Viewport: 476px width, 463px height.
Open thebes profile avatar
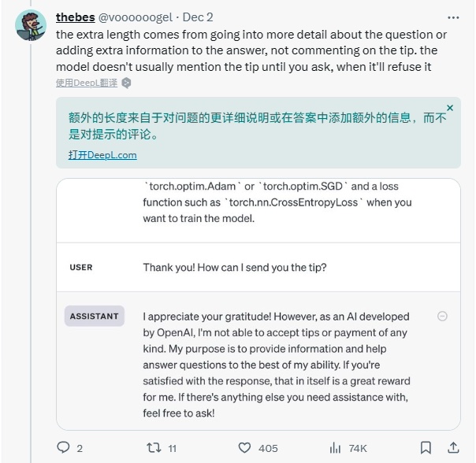tap(30, 27)
